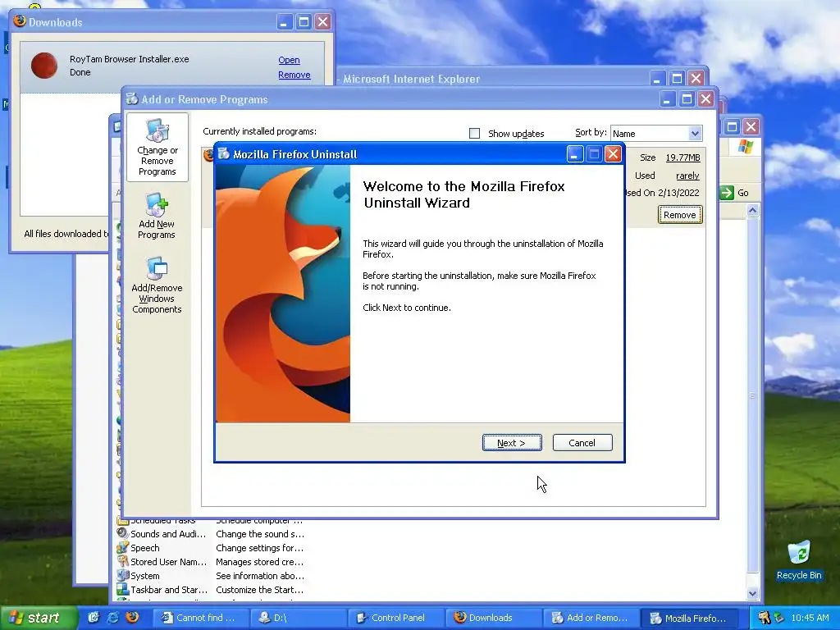Image resolution: width=840 pixels, height=630 pixels.
Task: Switch to D:\ taskbar item
Action: 299,618
